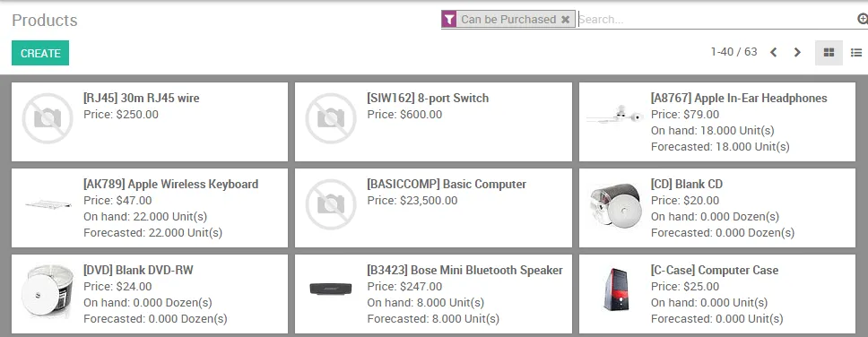Remove the Can be Purchased filter
The image size is (868, 337).
[x=565, y=20]
